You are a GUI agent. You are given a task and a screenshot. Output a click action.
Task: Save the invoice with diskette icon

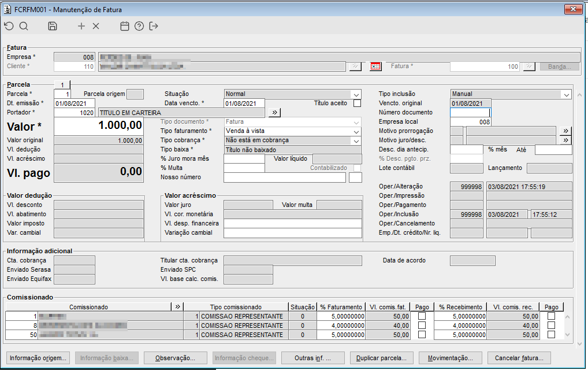(53, 26)
